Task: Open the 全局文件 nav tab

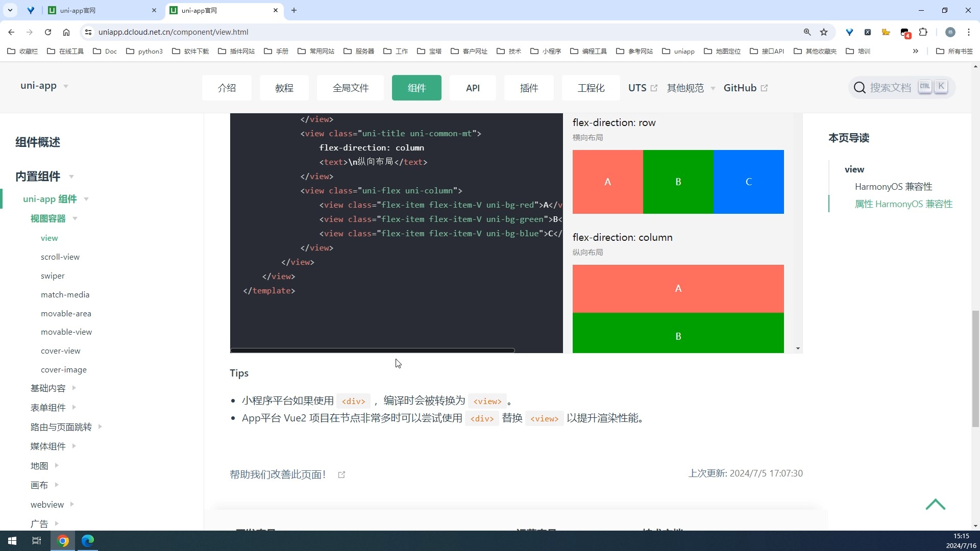Action: [x=351, y=88]
